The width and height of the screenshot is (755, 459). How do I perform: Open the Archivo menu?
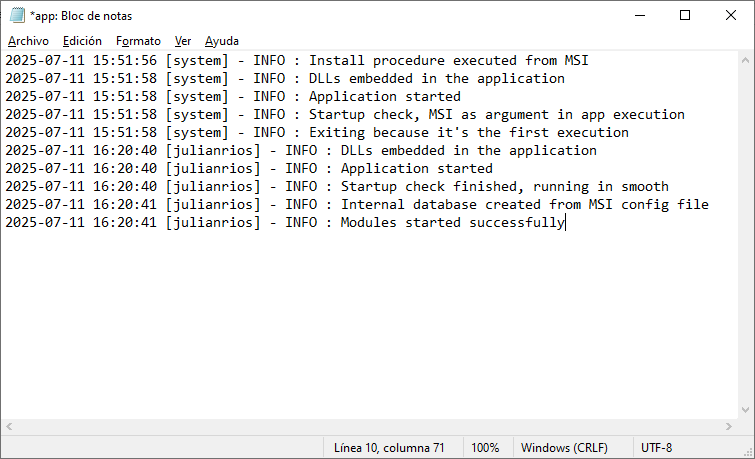pyautogui.click(x=28, y=41)
